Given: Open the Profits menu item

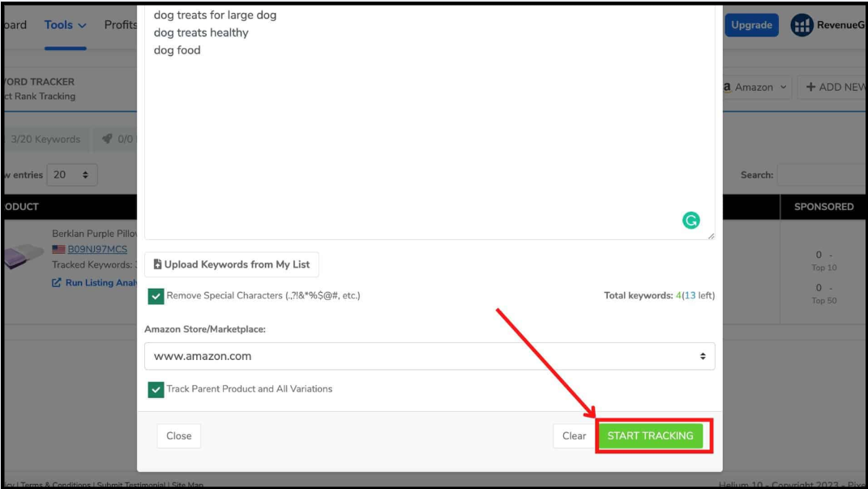Looking at the screenshot, I should 120,25.
